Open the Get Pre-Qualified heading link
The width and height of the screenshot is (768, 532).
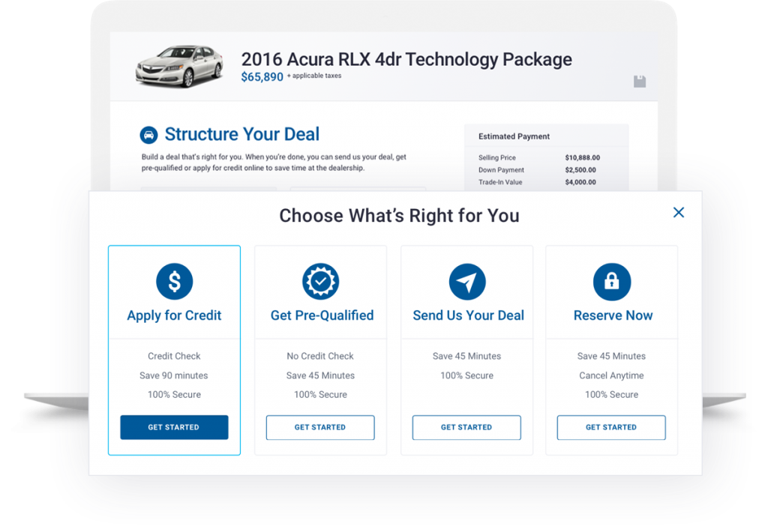(322, 315)
